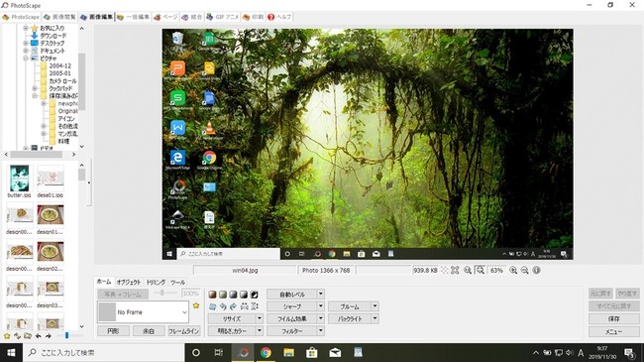Select the desa01.jpg thumbnail
Image resolution: width=644 pixels, height=362 pixels.
tap(51, 181)
